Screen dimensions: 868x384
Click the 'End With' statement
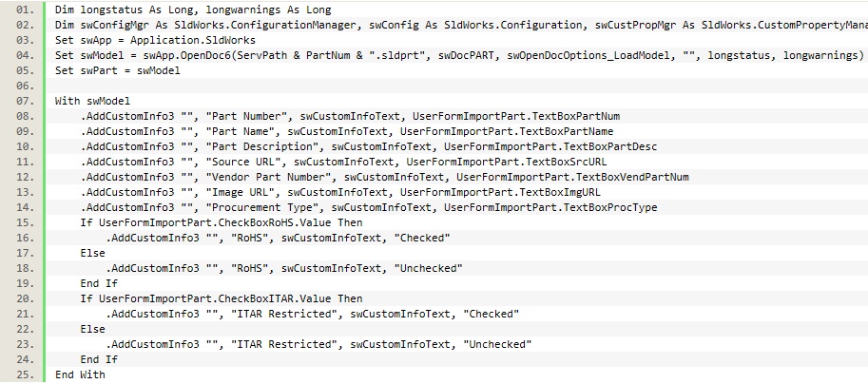point(80,374)
